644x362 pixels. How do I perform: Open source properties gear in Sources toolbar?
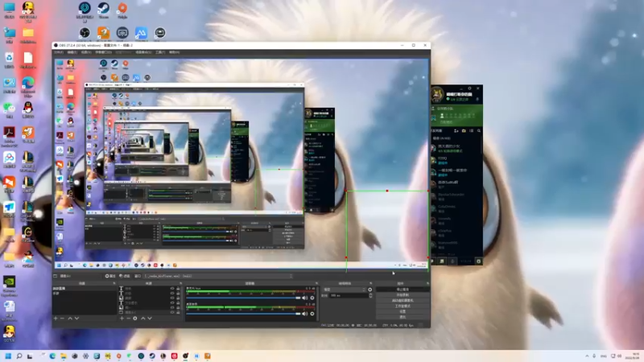pyautogui.click(x=135, y=319)
